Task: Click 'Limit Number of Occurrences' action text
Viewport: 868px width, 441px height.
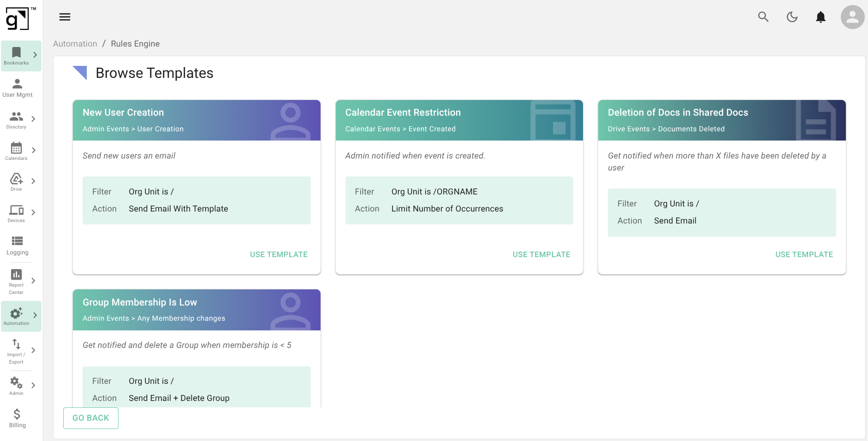Action: click(x=447, y=209)
